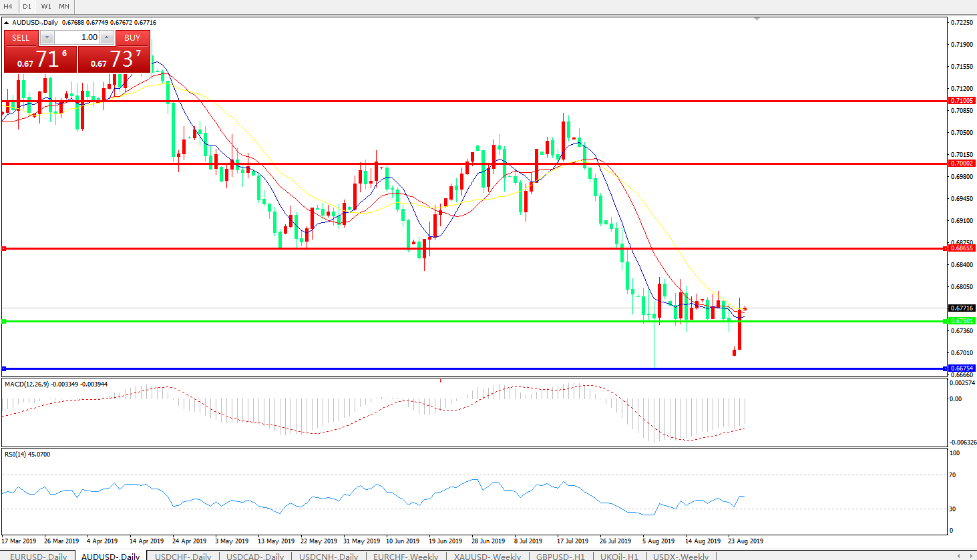977x560 pixels.
Task: Click the chart shift triangle marker
Action: pos(757,19)
